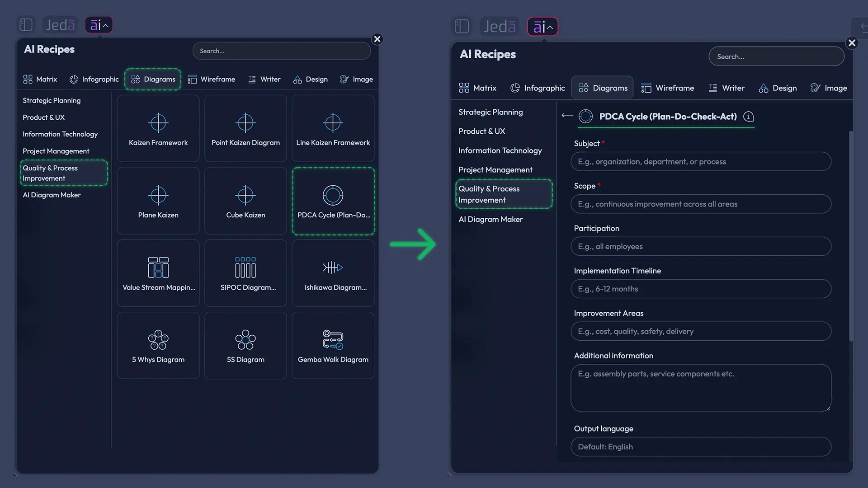Select Image tab in right panel

pos(829,88)
